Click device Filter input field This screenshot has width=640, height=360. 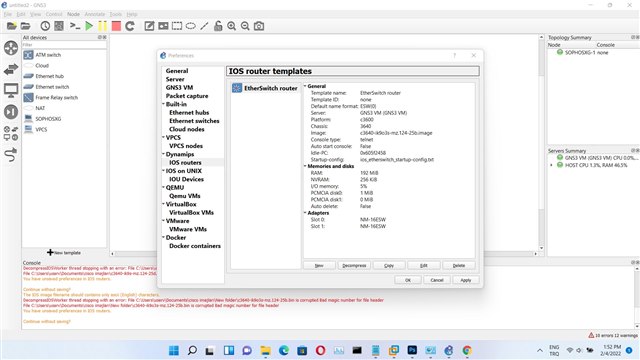tap(64, 45)
